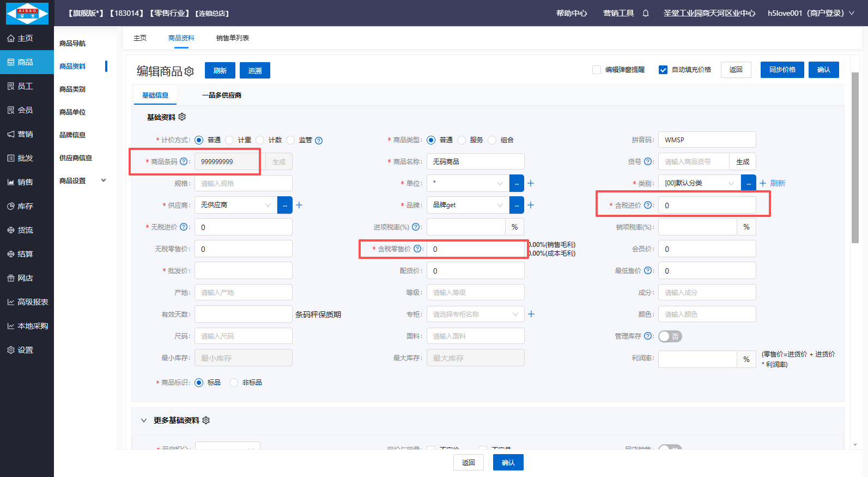Viewport: 868px width, 477px height.
Task: Open the 销售单列表 tab
Action: pos(233,38)
